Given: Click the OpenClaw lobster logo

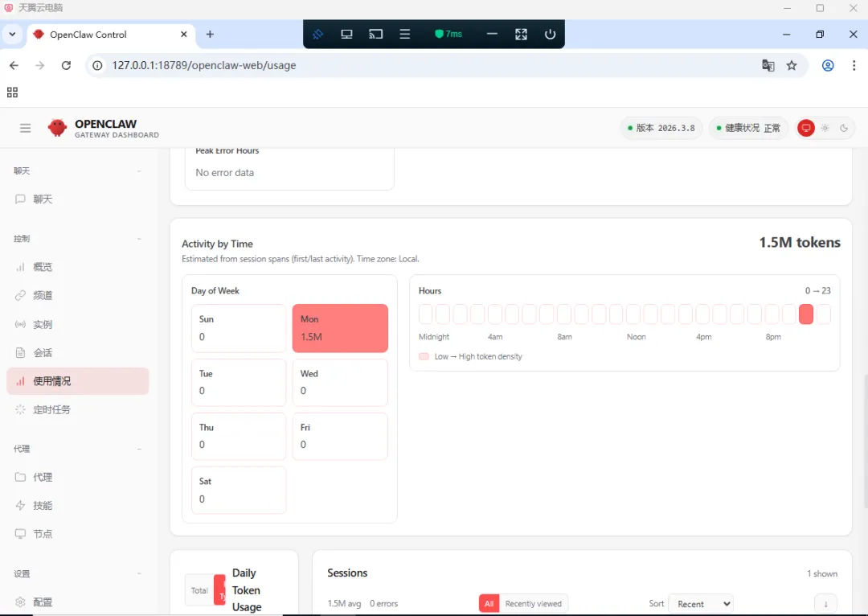Looking at the screenshot, I should (57, 127).
